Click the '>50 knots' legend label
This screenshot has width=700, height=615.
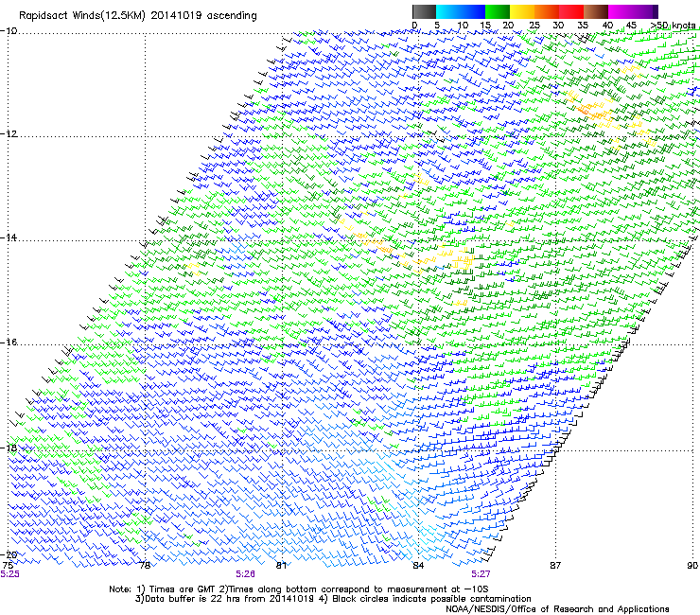(x=673, y=26)
